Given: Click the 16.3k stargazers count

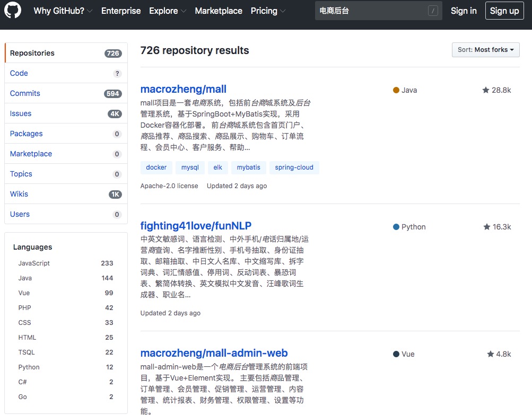Looking at the screenshot, I should tap(502, 227).
